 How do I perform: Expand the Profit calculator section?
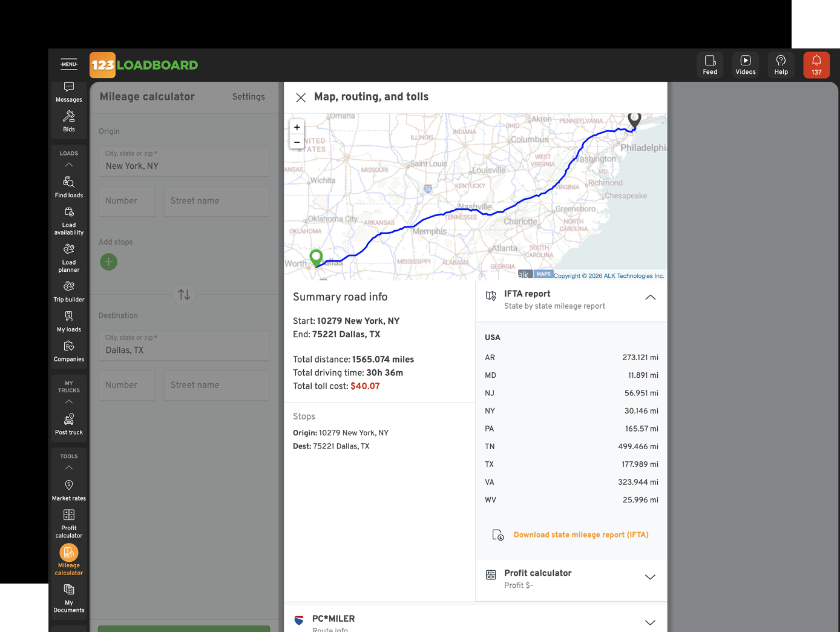click(650, 577)
